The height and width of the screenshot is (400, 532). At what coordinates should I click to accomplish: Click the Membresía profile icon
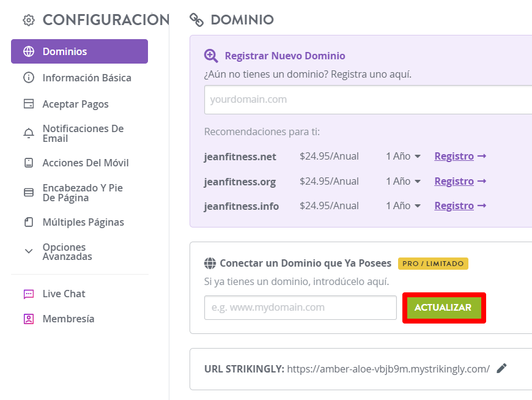[x=29, y=319]
